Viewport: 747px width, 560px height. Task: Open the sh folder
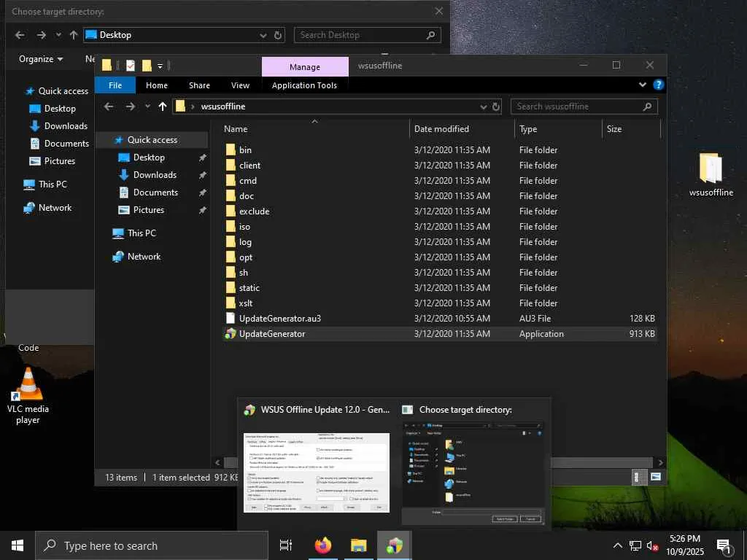[x=244, y=273]
